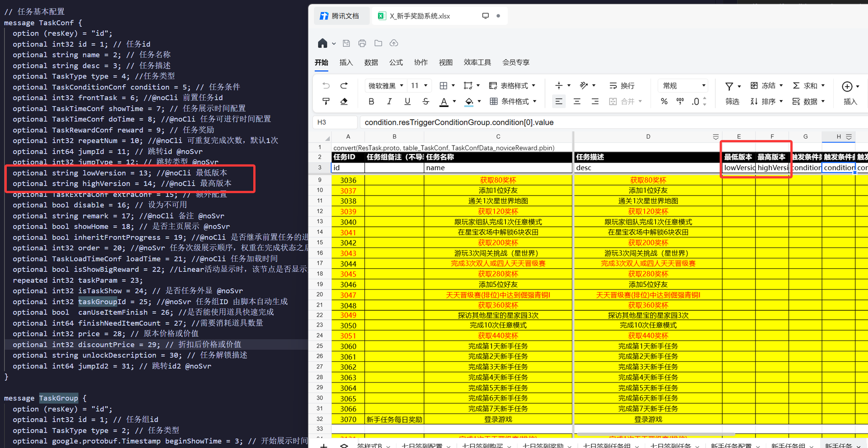This screenshot has height=448, width=868.
Task: Select the format painter tool
Action: 326,102
